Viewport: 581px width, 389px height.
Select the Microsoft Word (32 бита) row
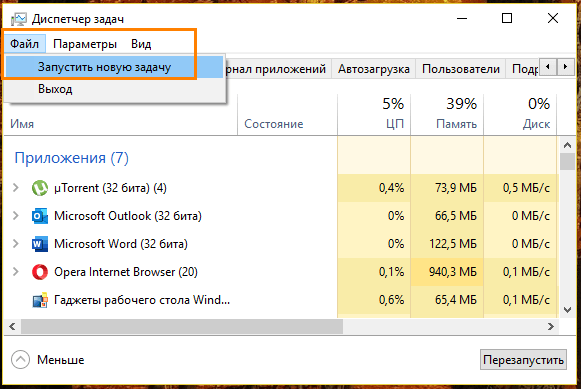[281, 244]
